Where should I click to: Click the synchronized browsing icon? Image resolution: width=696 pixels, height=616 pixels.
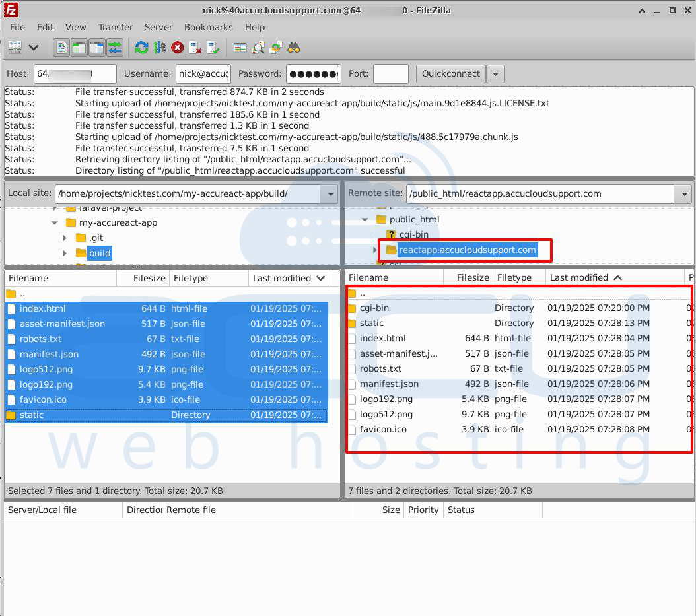(276, 48)
